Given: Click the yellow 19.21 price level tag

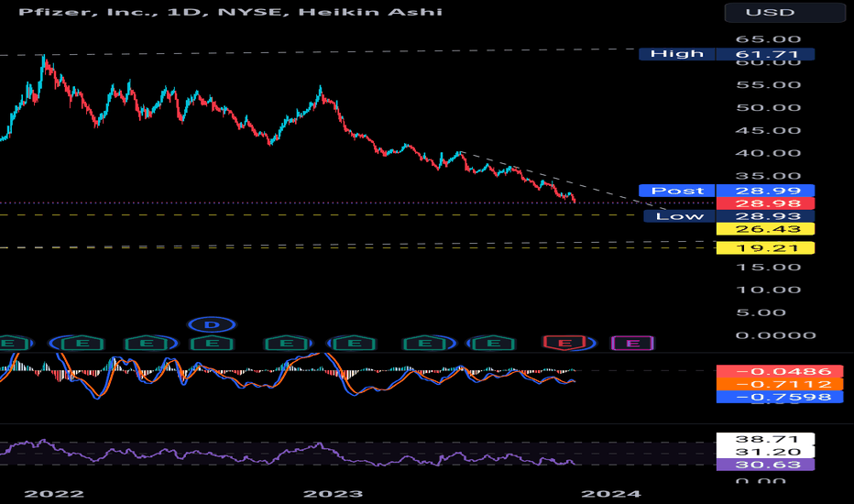Looking at the screenshot, I should pyautogui.click(x=766, y=248).
